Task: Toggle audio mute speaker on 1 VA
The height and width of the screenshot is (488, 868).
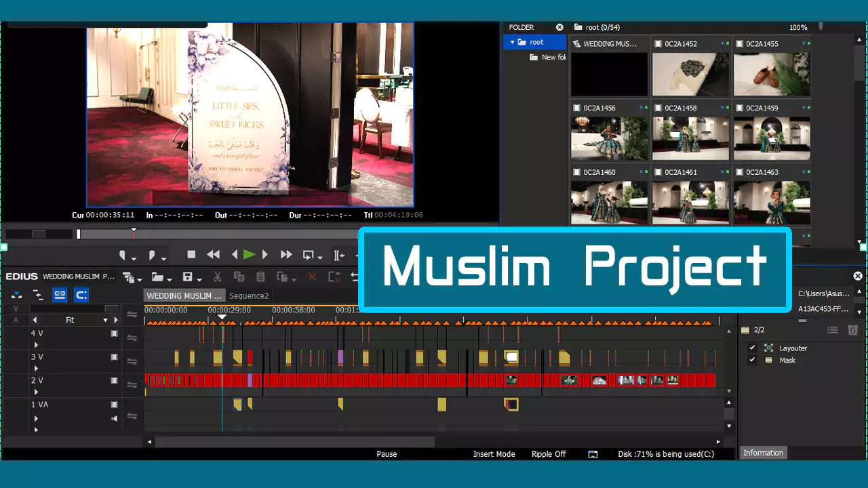Action: 114,419
